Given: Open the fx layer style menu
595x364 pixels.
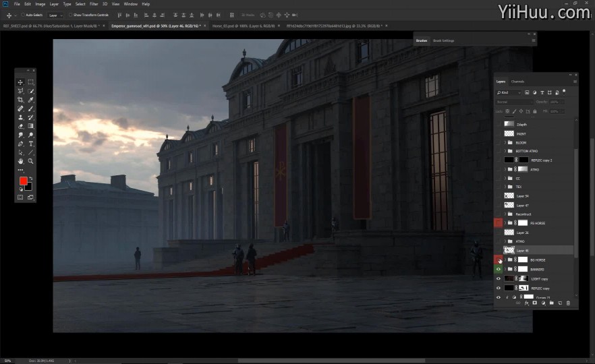Looking at the screenshot, I should [x=526, y=303].
